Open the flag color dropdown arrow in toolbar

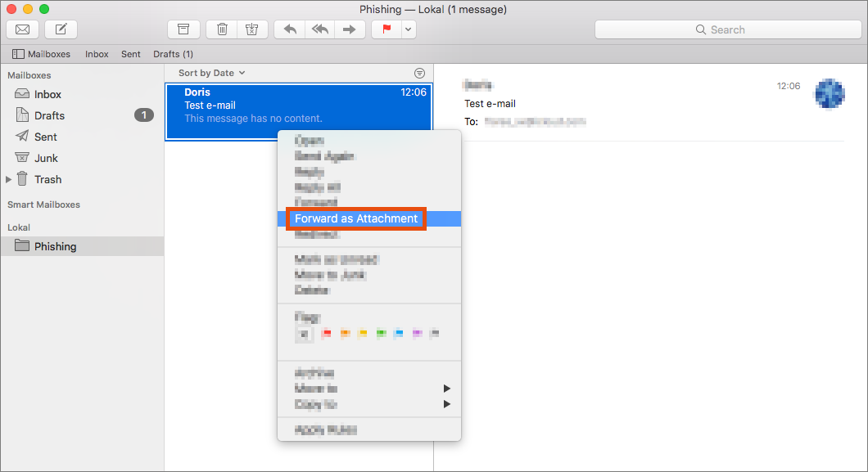(x=409, y=29)
